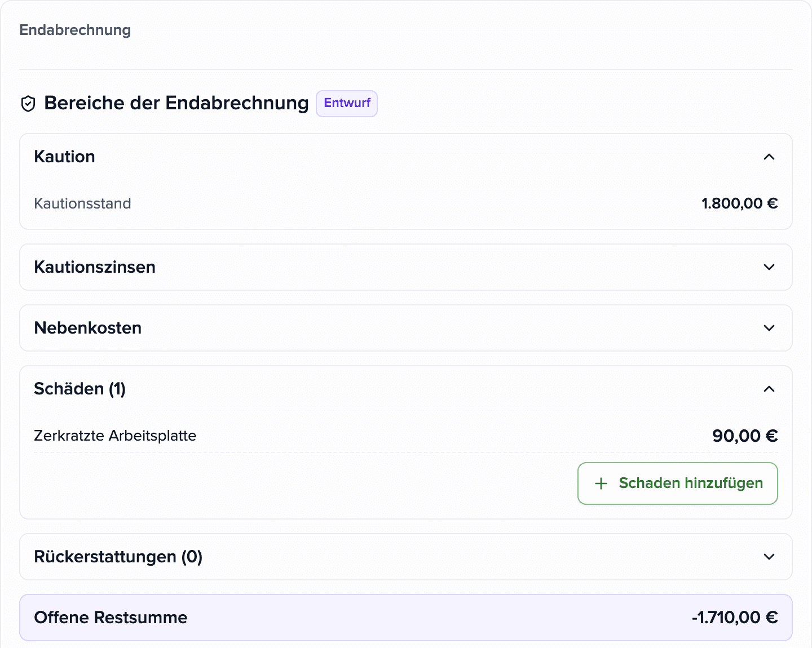
Task: Select the Rückerstattungen (0) section title
Action: pyautogui.click(x=118, y=557)
